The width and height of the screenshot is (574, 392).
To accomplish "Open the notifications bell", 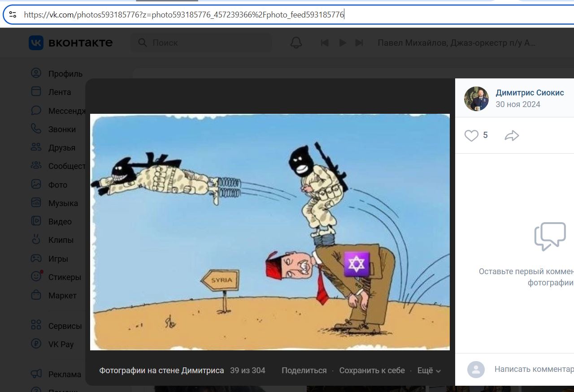I will click(296, 43).
